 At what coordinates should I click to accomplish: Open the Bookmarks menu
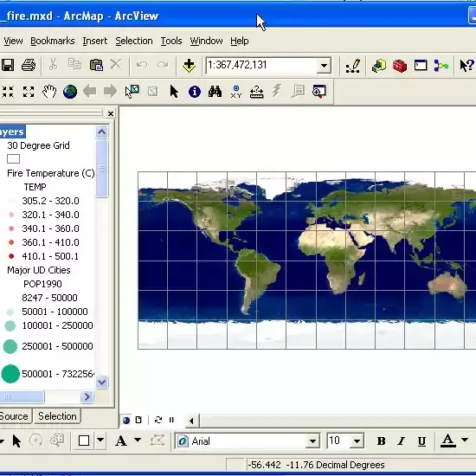53,41
